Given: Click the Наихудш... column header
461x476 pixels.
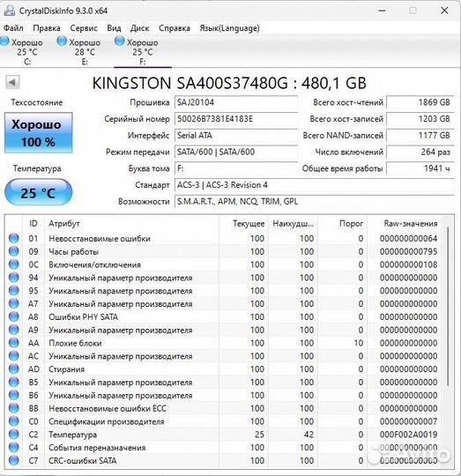Looking at the screenshot, I should [294, 224].
